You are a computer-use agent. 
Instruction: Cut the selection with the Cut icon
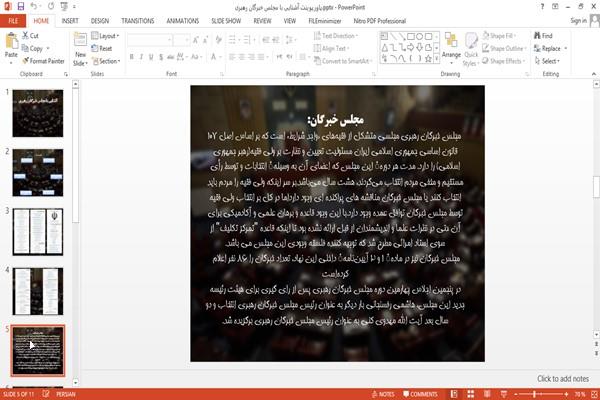[25, 36]
